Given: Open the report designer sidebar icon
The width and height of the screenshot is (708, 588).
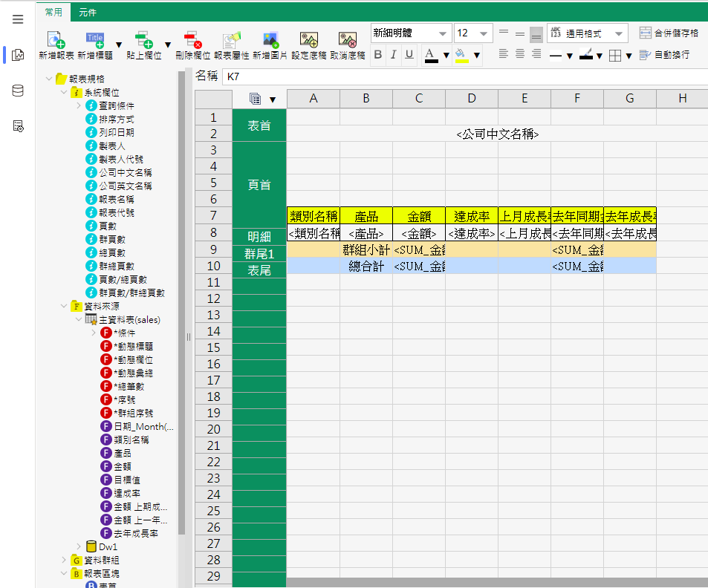Looking at the screenshot, I should point(18,55).
